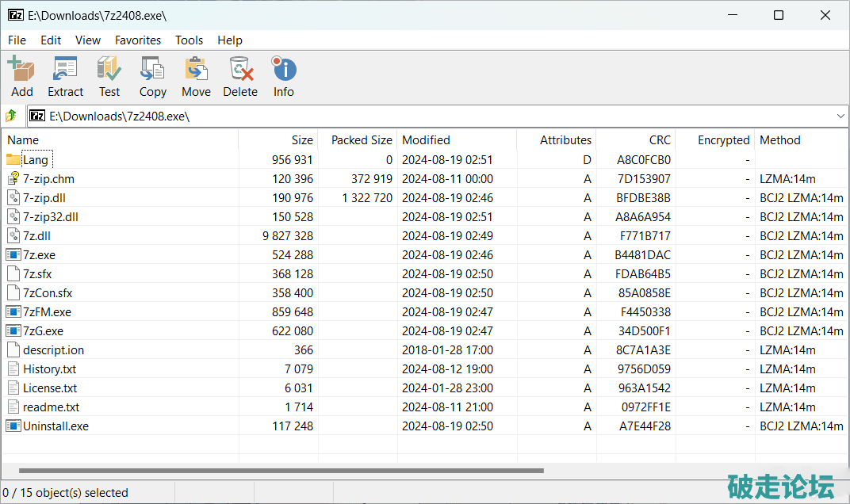Screen dimensions: 850x504
Task: Run the Test archive tool
Action: 109,76
